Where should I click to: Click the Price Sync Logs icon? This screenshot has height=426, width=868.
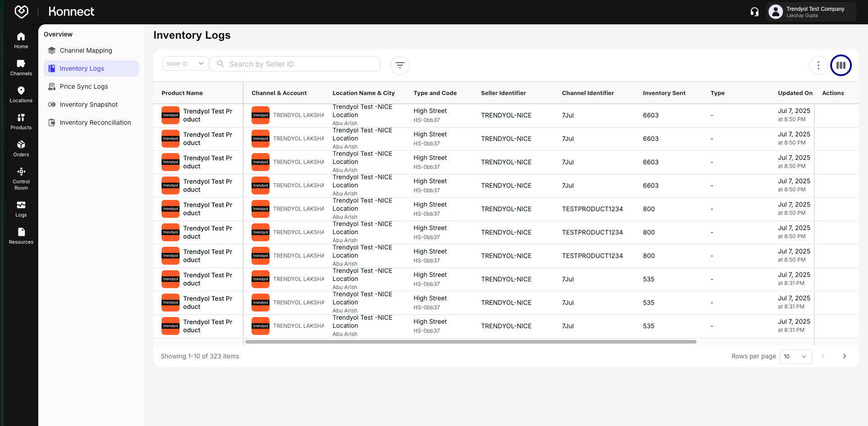(x=52, y=86)
